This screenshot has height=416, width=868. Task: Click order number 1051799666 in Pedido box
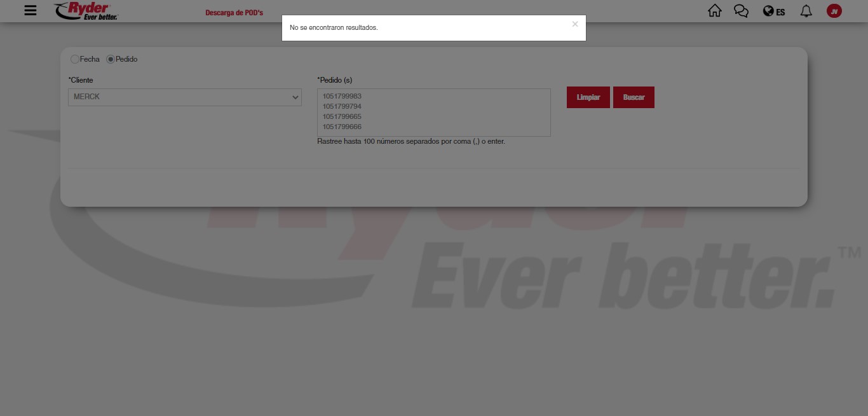click(x=342, y=127)
